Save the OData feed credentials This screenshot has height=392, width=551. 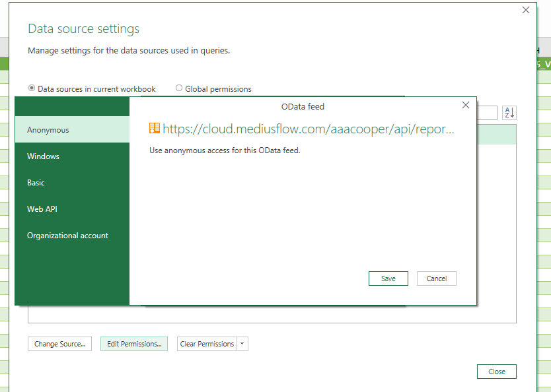tap(388, 278)
